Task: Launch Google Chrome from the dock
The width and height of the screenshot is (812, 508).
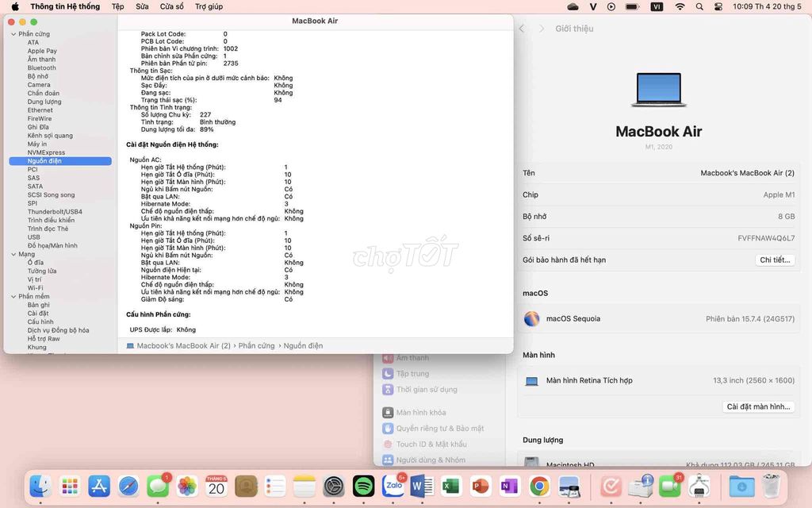Action: [539, 487]
